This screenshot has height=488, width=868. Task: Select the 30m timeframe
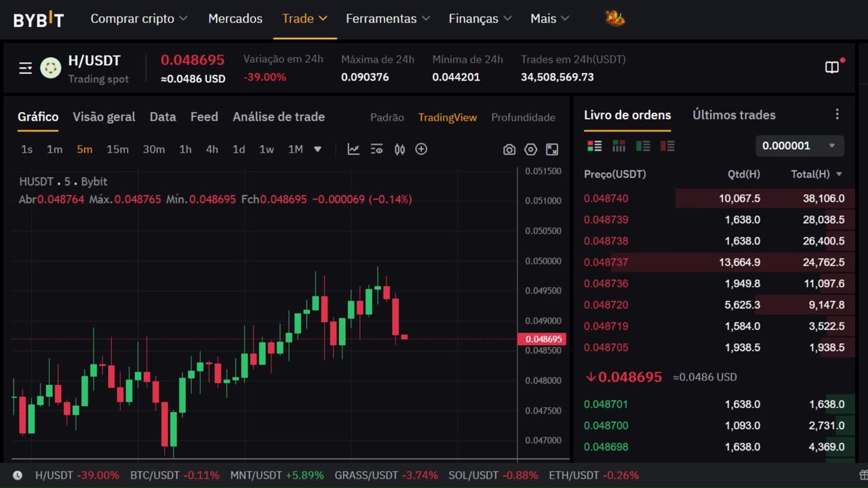click(153, 149)
